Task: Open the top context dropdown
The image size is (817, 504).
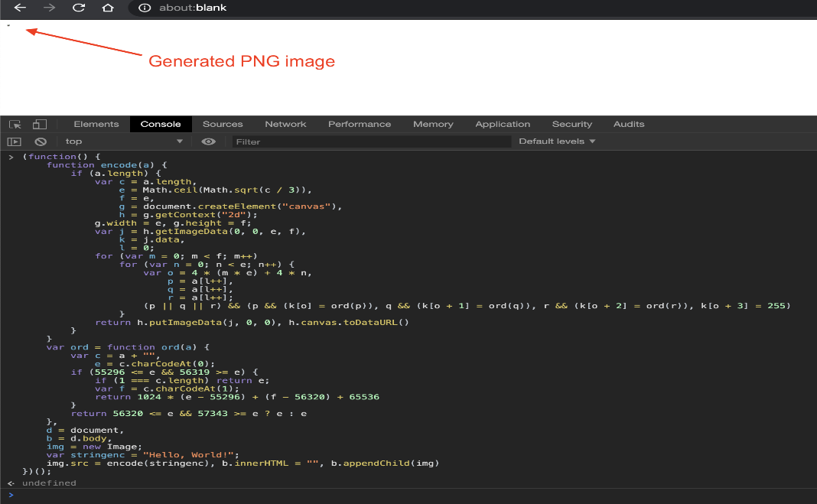Action: click(x=123, y=141)
